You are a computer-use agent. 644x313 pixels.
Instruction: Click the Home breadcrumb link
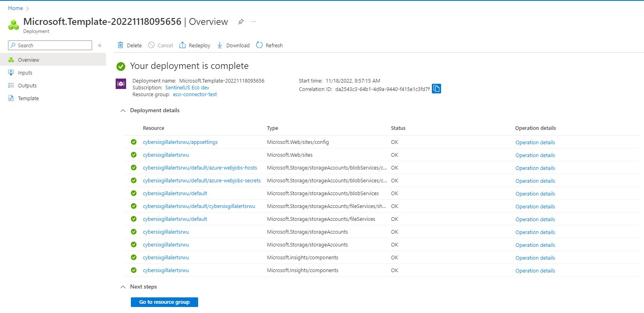16,8
